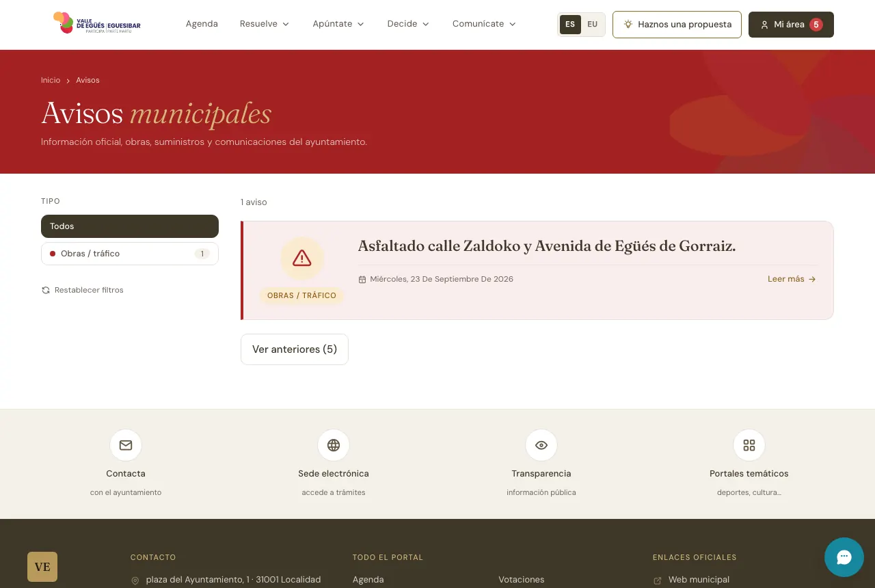The height and width of the screenshot is (588, 875).
Task: Click the VE footer logo
Action: (42, 567)
